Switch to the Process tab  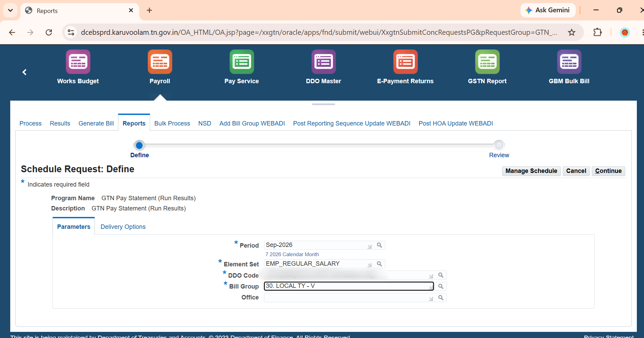30,123
